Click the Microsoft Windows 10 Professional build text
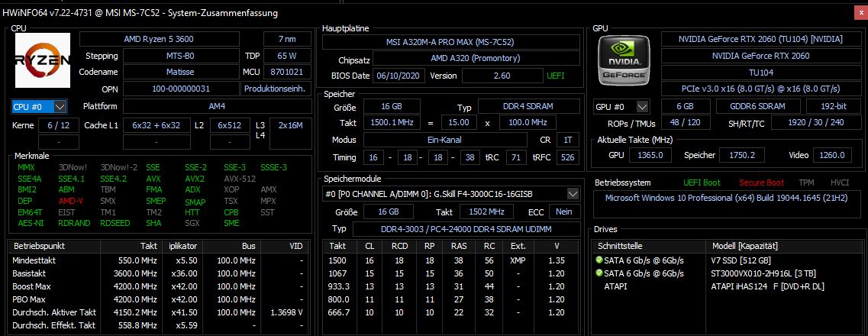The image size is (868, 336). [x=725, y=198]
